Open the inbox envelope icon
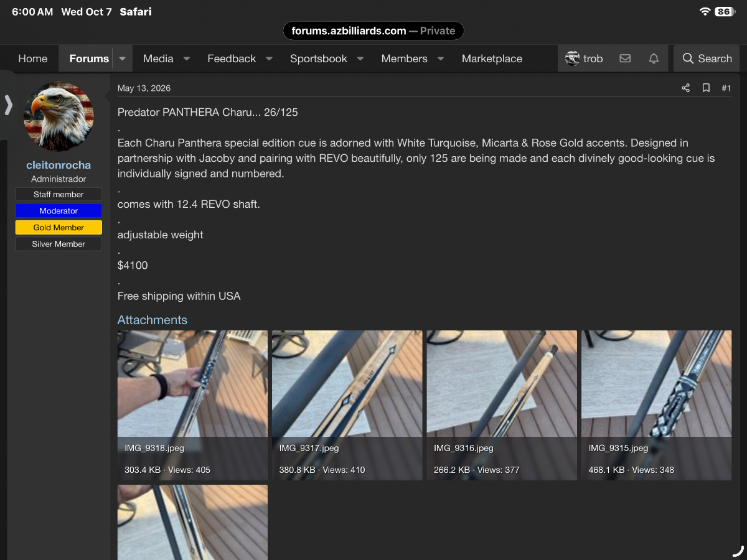747x560 pixels. (x=625, y=58)
